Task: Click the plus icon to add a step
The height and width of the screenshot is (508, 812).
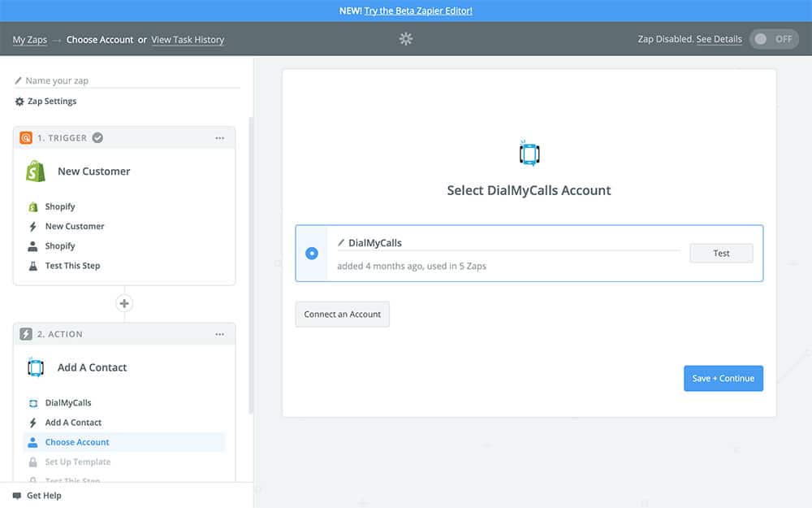Action: tap(124, 304)
